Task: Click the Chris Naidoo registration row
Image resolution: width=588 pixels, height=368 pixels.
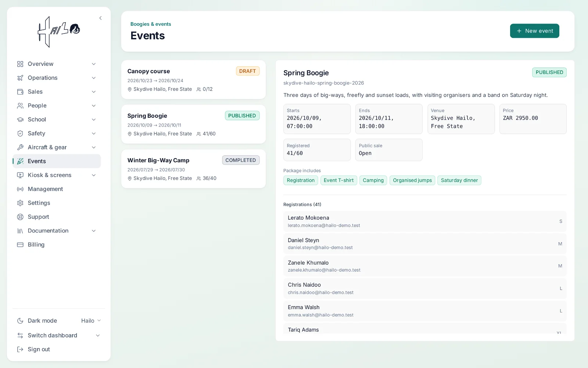Action: click(425, 289)
